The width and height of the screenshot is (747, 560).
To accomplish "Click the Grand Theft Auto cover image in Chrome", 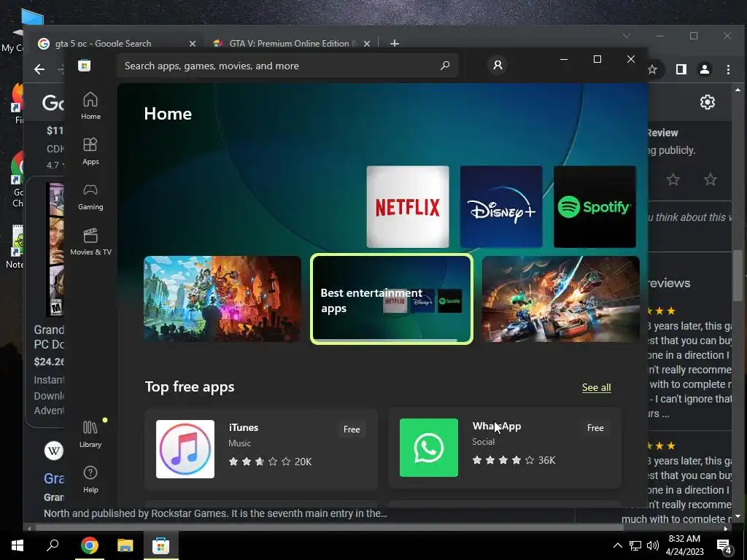I will point(55,249).
